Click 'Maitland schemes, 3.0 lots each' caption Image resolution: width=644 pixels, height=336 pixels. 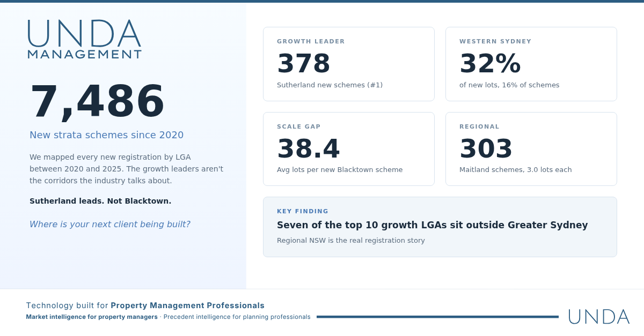coord(516,169)
